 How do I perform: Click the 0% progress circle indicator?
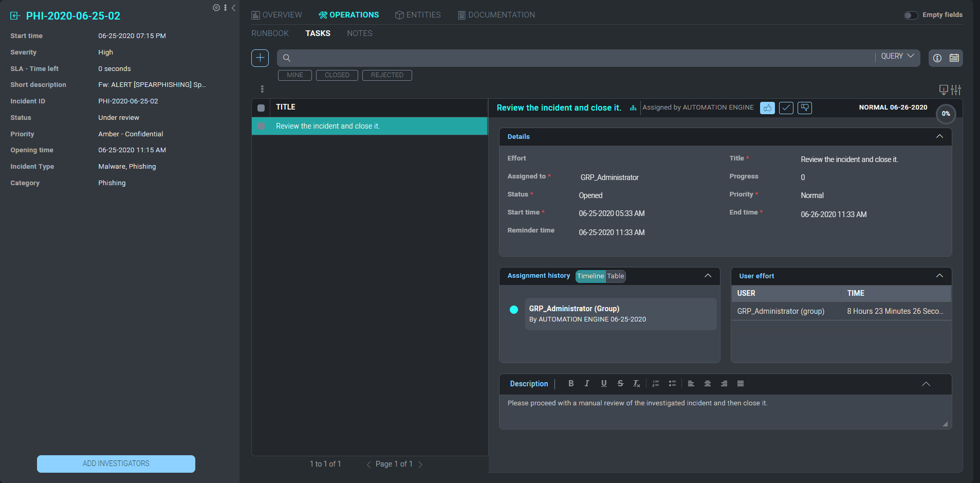946,114
